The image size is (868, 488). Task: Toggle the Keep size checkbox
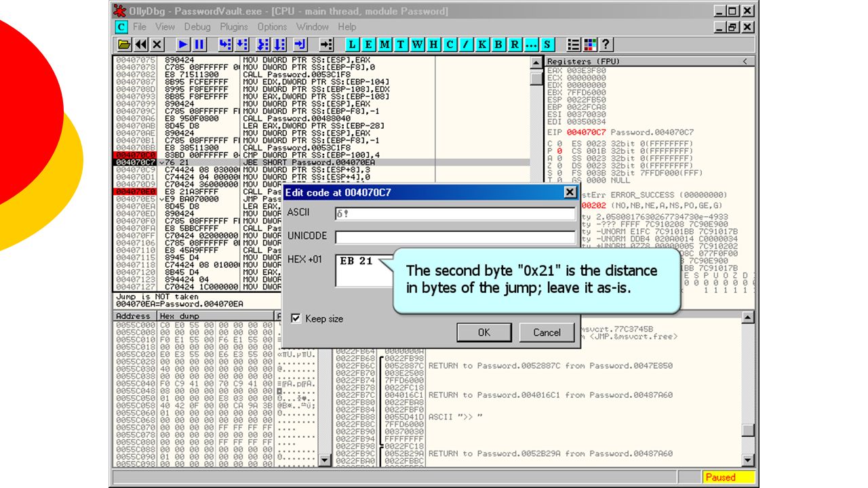(296, 319)
